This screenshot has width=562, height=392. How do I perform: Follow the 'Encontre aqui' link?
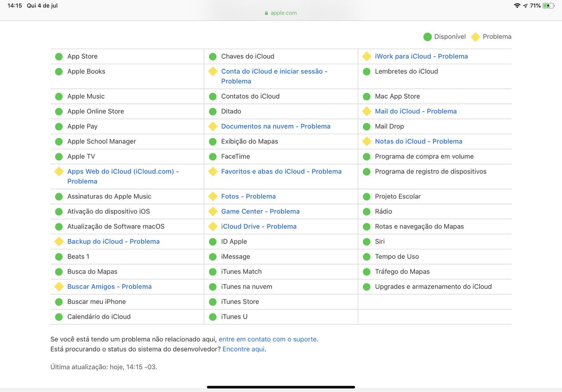pos(244,349)
